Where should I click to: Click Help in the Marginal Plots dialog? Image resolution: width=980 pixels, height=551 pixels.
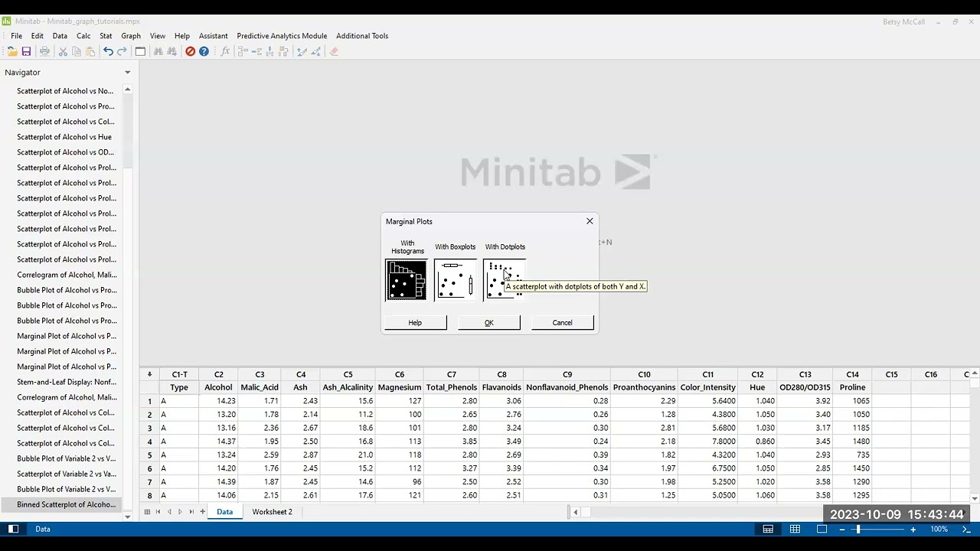coord(415,322)
